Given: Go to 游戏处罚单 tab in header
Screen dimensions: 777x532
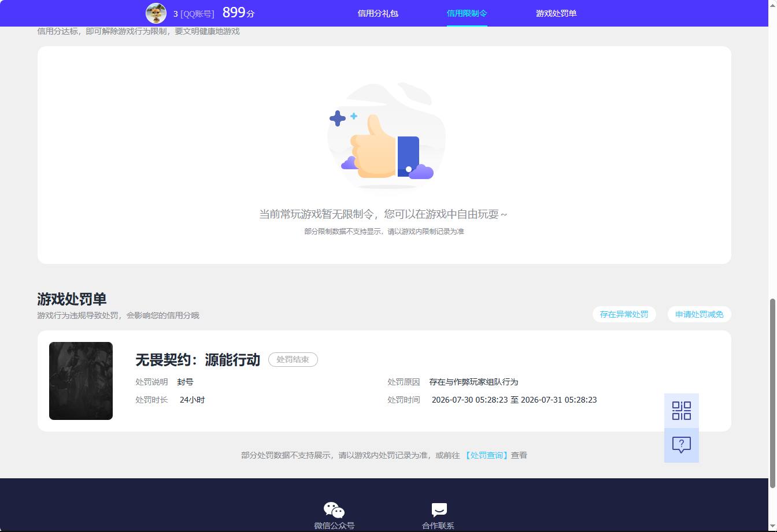Looking at the screenshot, I should pyautogui.click(x=556, y=13).
